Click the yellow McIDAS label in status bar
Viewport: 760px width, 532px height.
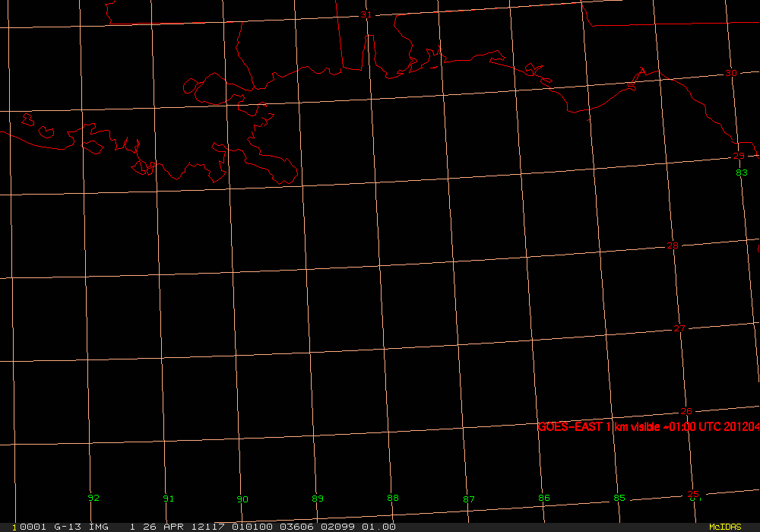pyautogui.click(x=725, y=527)
